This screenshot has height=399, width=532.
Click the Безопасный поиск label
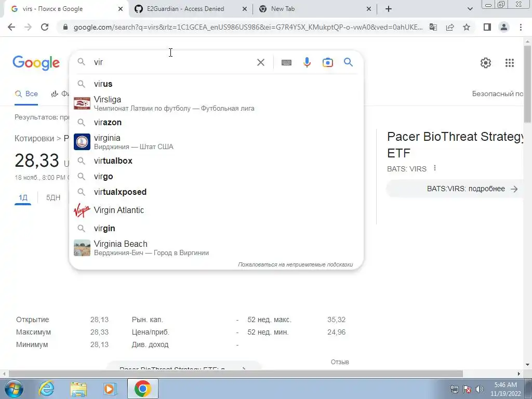498,94
